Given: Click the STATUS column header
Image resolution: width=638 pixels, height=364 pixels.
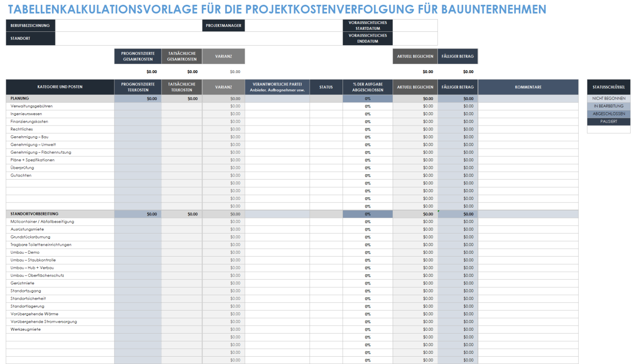Looking at the screenshot, I should click(x=326, y=87).
